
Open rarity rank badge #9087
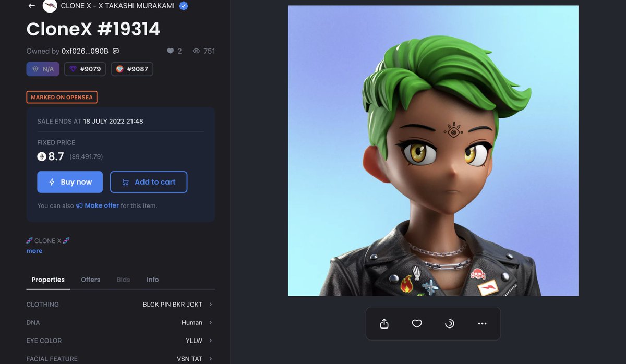[132, 69]
